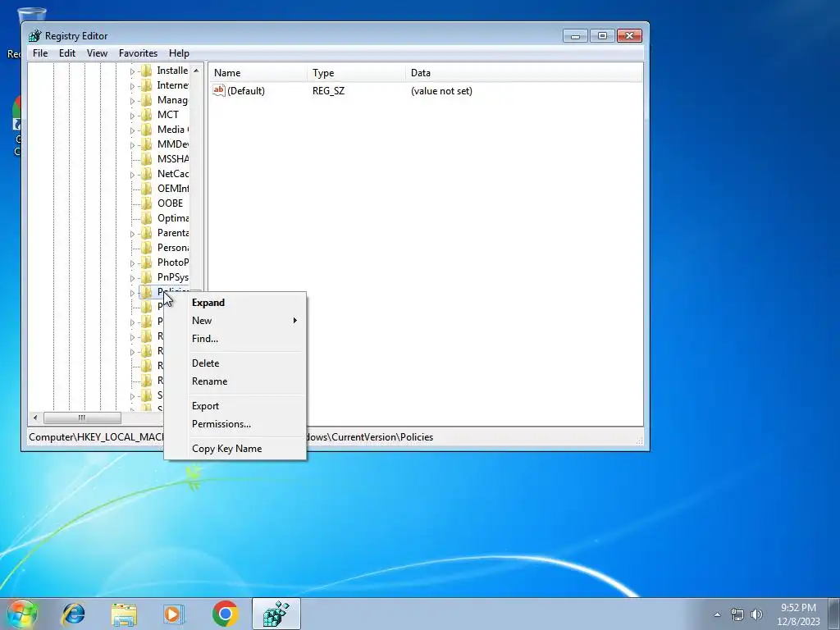
Task: Expand the MCT tree node
Action: coord(132,115)
